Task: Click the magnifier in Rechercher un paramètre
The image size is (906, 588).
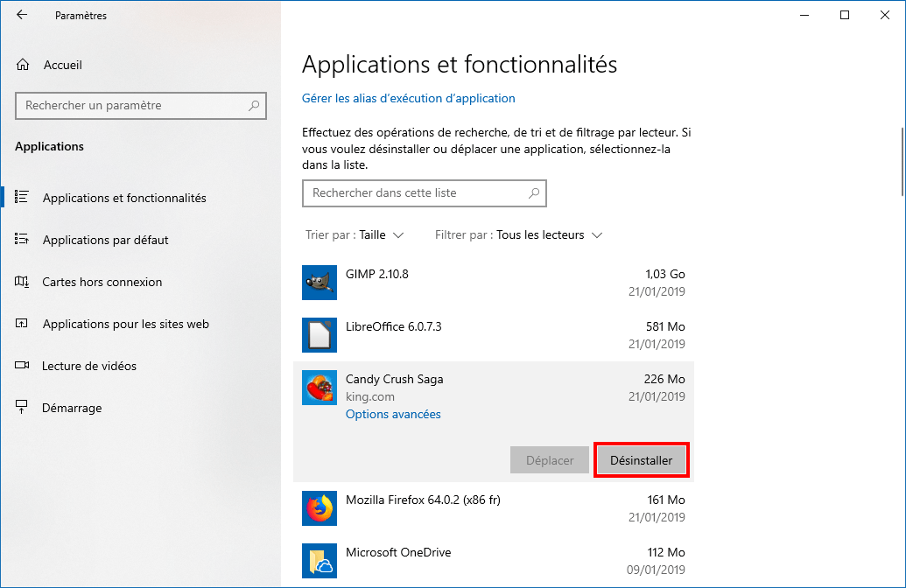Action: [254, 106]
